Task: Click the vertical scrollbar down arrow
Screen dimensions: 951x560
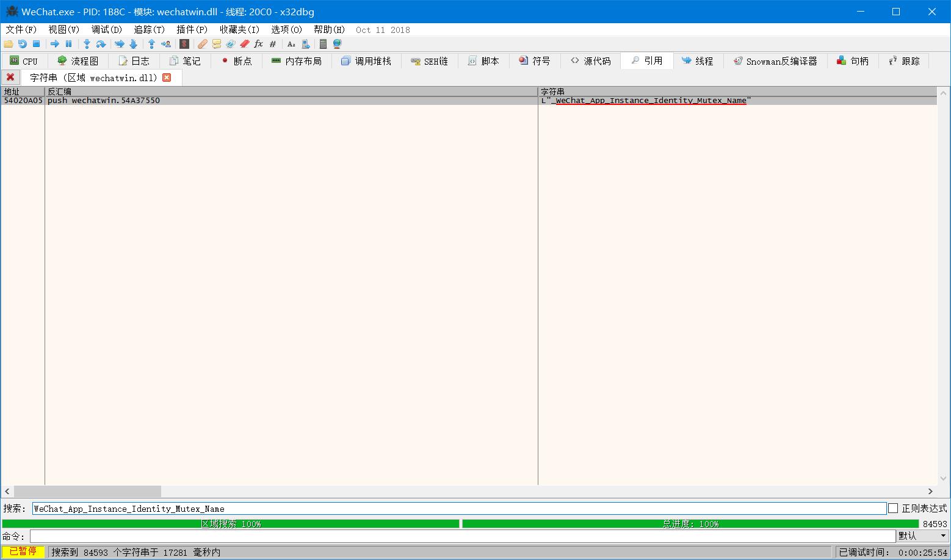Action: pyautogui.click(x=943, y=479)
